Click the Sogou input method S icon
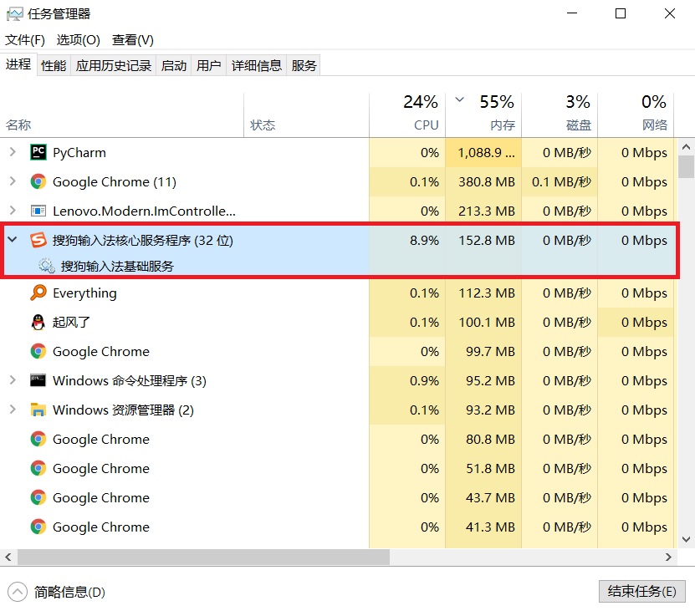Viewport: 695px width, 616px height. point(38,240)
